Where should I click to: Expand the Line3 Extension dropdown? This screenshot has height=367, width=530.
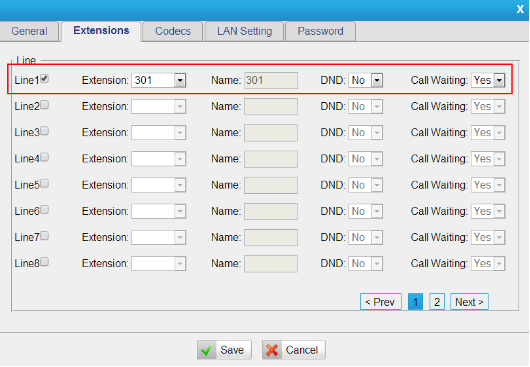point(159,132)
